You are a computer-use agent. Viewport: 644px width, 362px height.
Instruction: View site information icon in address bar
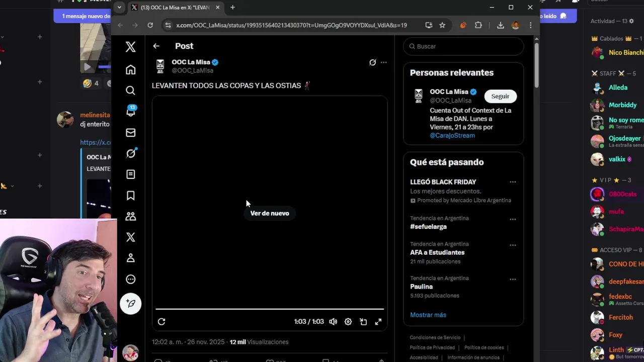168,25
